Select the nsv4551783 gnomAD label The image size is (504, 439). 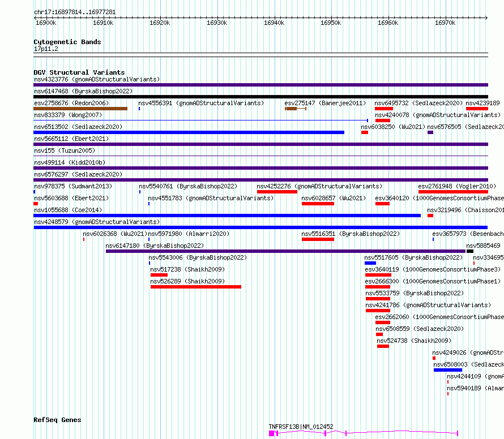click(211, 198)
